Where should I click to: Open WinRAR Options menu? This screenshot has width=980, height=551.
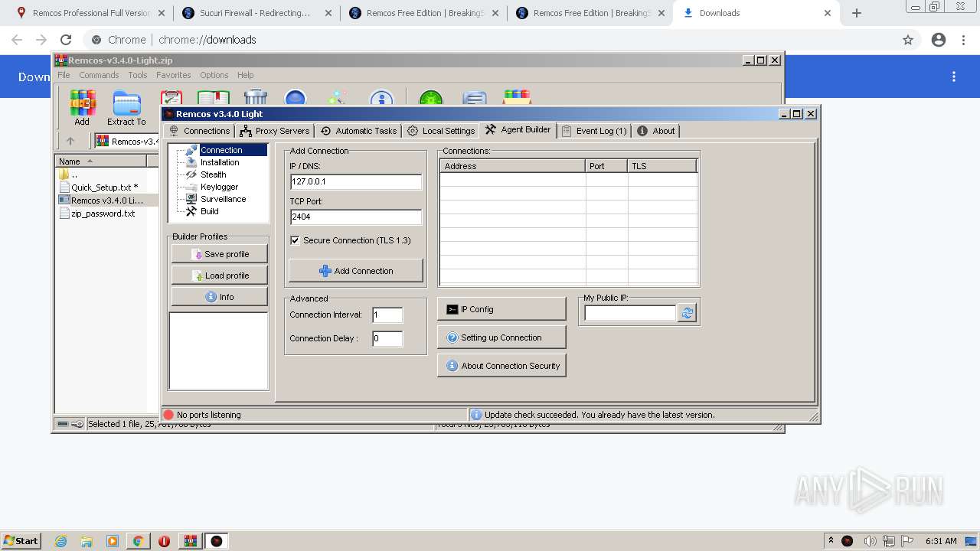pyautogui.click(x=214, y=75)
